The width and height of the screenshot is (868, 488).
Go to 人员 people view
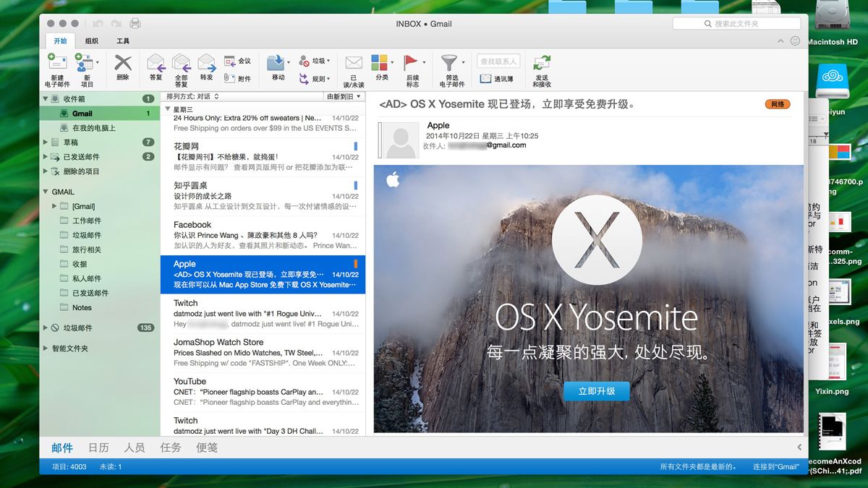[x=135, y=448]
